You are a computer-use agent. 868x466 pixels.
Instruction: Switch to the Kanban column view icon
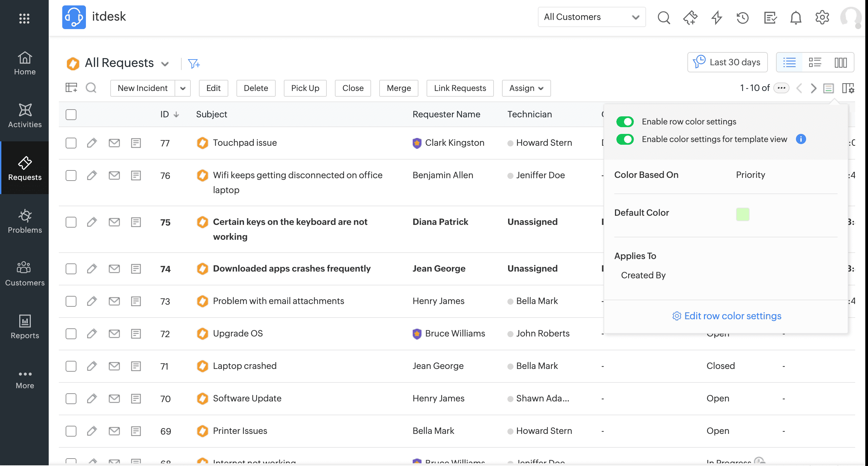[x=841, y=62]
